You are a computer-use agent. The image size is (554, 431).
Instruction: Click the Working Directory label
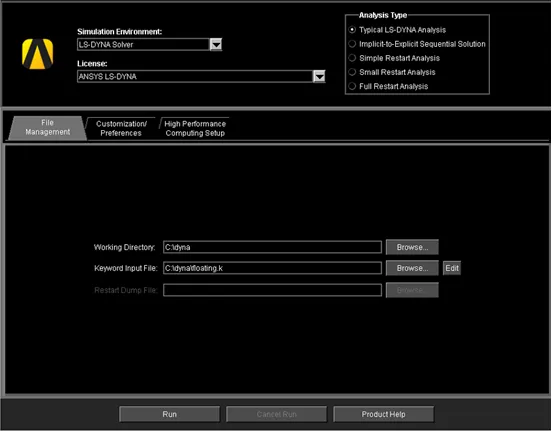click(x=124, y=247)
